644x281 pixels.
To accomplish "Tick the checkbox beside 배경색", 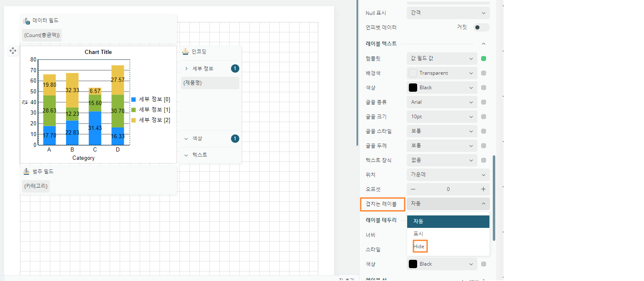I will (x=484, y=73).
